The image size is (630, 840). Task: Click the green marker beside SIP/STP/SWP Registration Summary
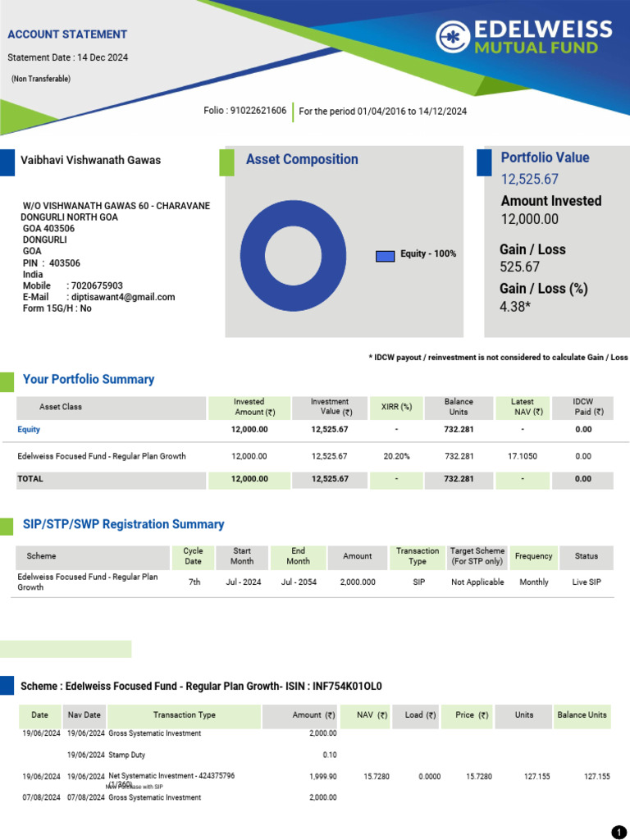point(7,526)
